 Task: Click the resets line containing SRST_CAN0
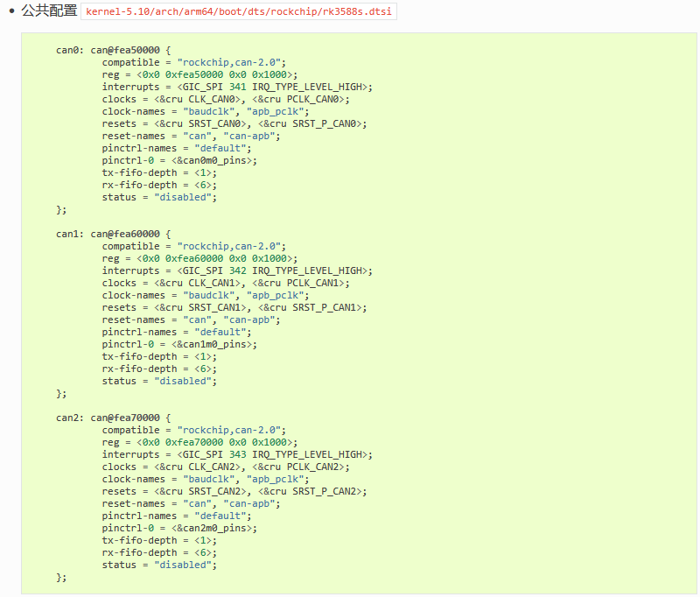click(234, 123)
